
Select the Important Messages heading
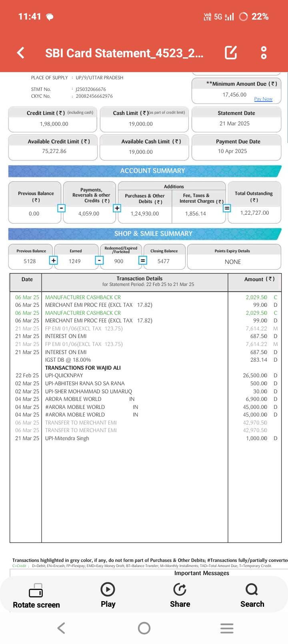202,573
